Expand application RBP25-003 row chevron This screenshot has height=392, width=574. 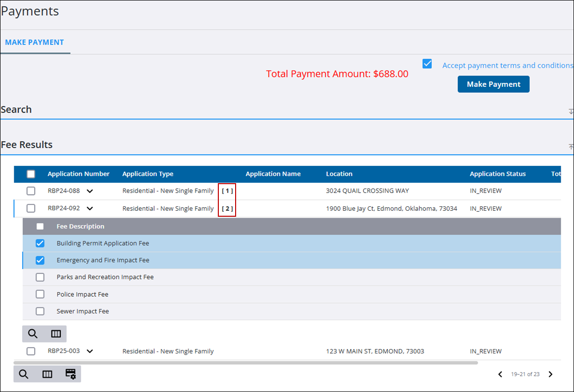coord(90,352)
